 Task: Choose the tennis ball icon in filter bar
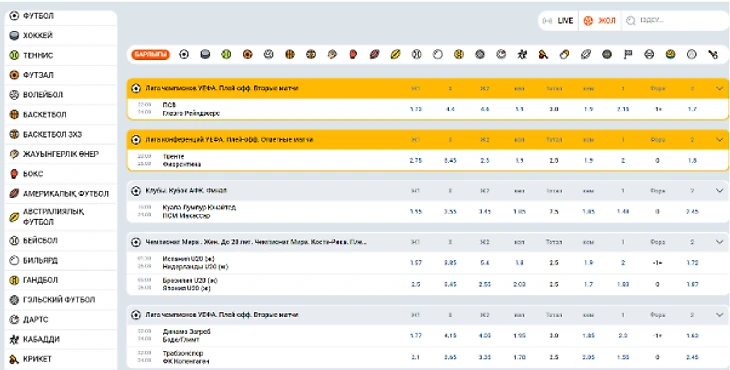(226, 55)
